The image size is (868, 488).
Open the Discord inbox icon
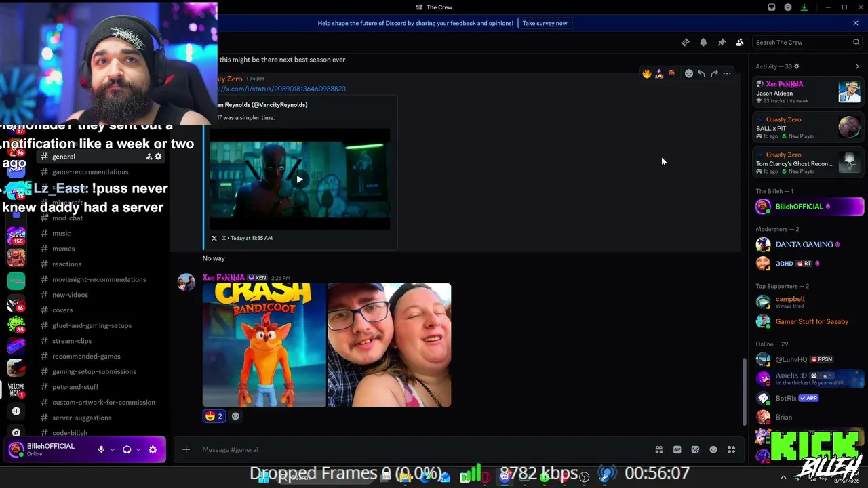[772, 7]
